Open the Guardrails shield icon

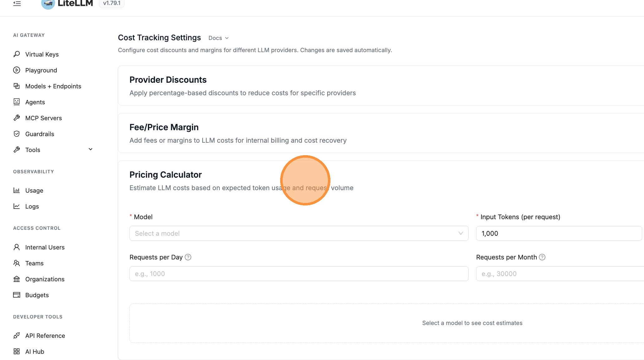coord(17,134)
